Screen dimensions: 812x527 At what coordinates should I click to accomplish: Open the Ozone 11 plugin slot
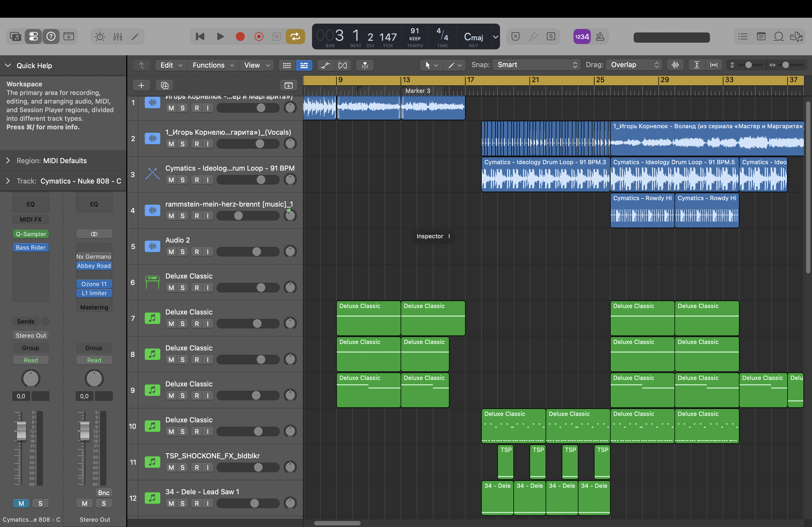(94, 284)
